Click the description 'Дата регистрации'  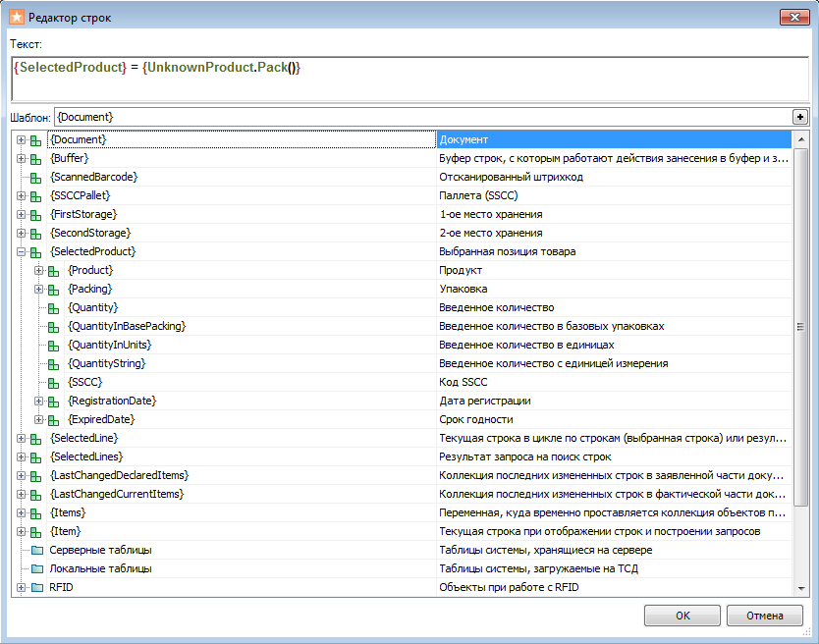(x=485, y=402)
